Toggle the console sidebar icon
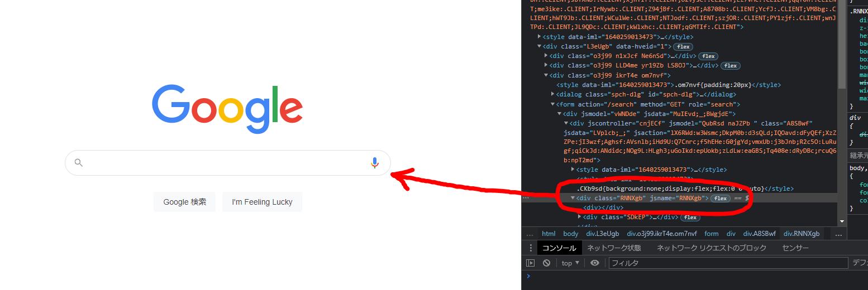The height and width of the screenshot is (290, 868). [531, 263]
